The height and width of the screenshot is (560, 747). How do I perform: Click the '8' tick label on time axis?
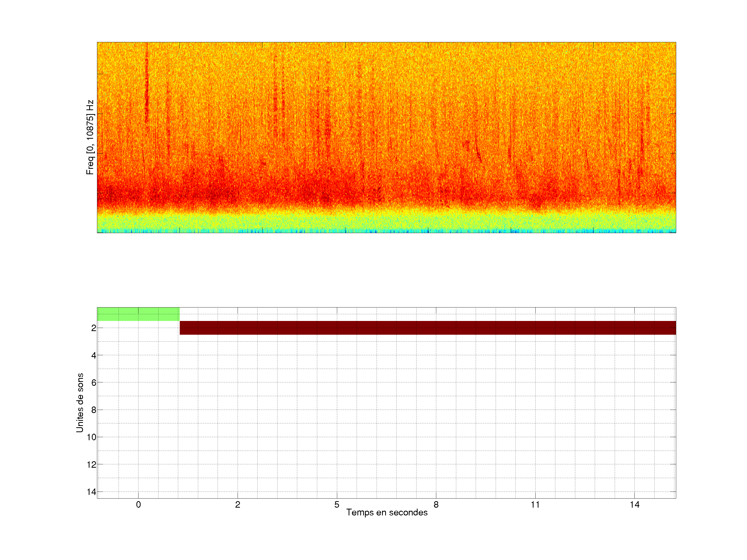pos(436,505)
